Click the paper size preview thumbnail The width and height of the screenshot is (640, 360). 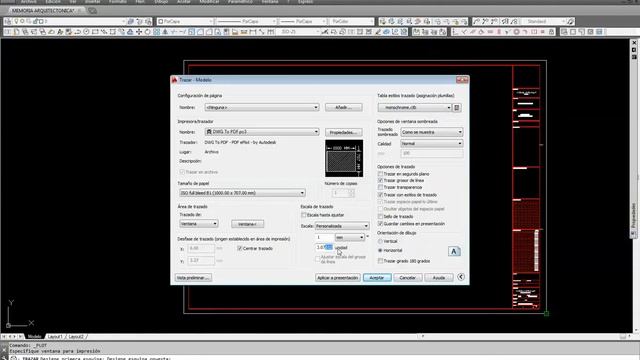pos(344,158)
